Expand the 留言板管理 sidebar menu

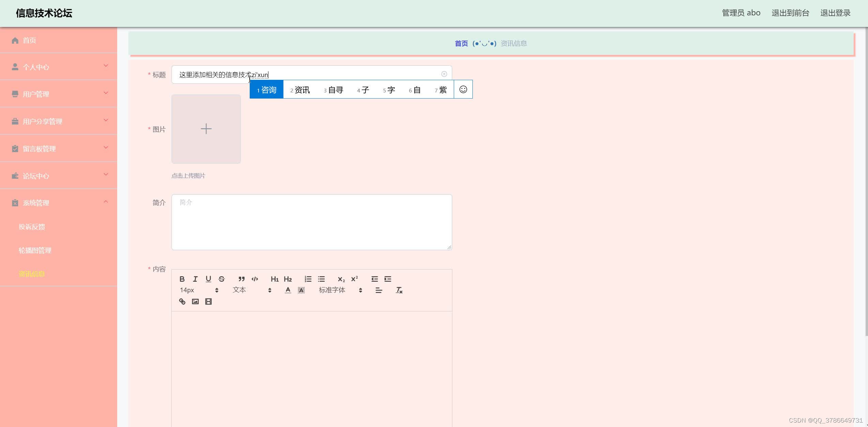pos(59,149)
